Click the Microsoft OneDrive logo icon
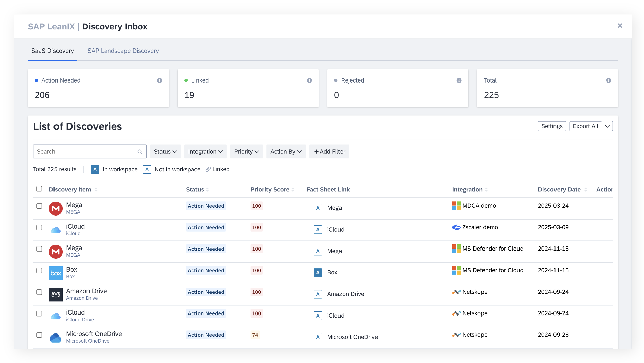Image resolution: width=644 pixels, height=363 pixels. [x=56, y=338]
